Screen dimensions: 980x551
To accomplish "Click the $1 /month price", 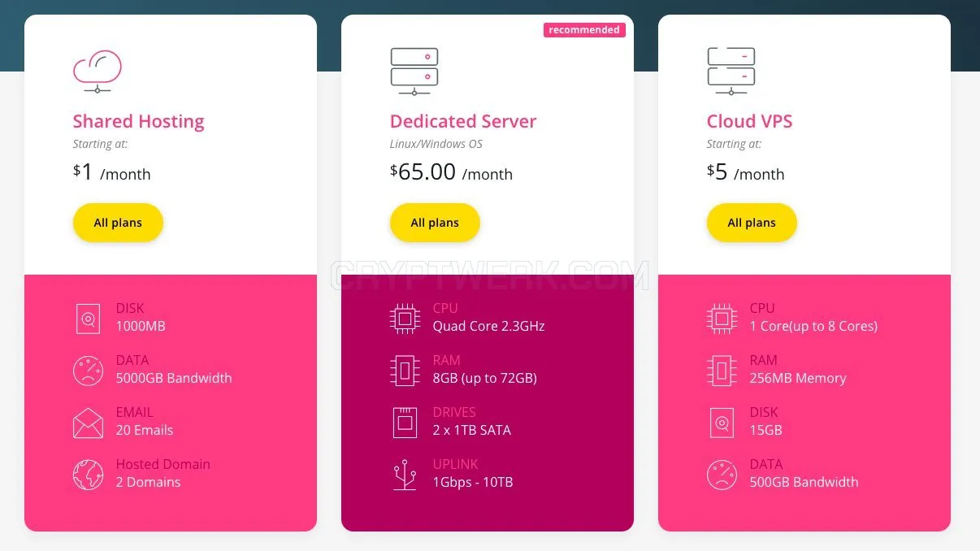I will [x=111, y=172].
